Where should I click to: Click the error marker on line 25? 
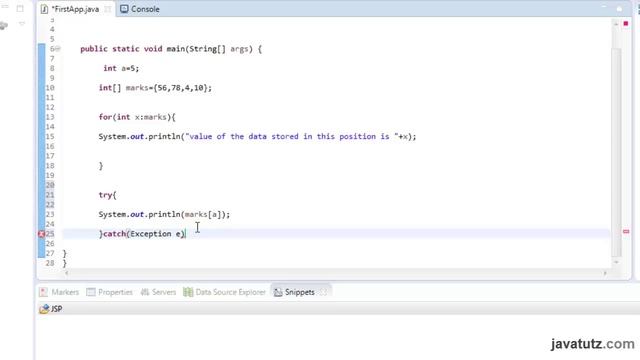41,234
